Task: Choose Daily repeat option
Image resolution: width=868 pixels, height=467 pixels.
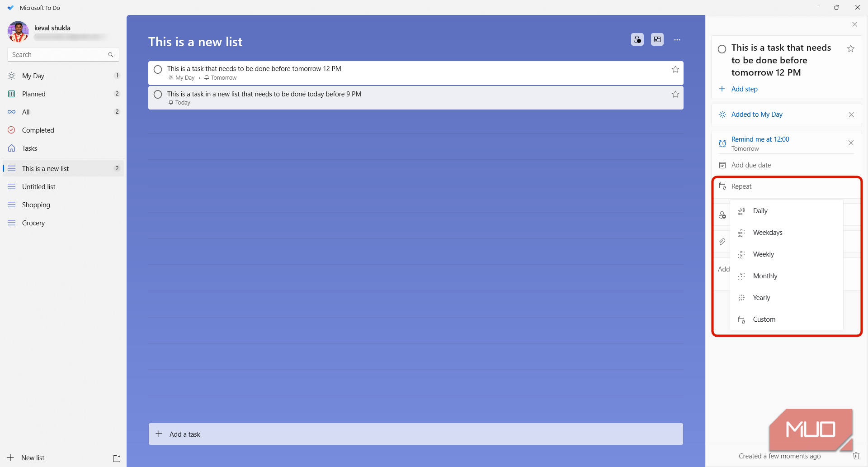Action: [x=787, y=211]
